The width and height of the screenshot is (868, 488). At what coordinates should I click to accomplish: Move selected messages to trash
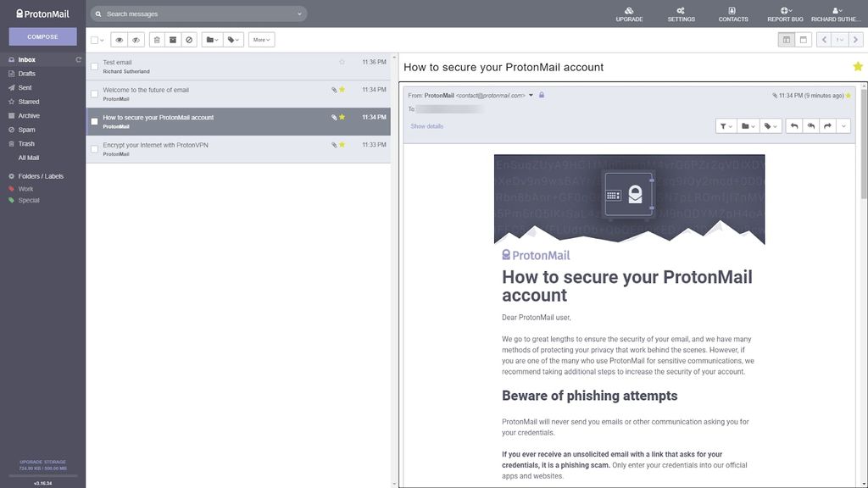pyautogui.click(x=156, y=39)
